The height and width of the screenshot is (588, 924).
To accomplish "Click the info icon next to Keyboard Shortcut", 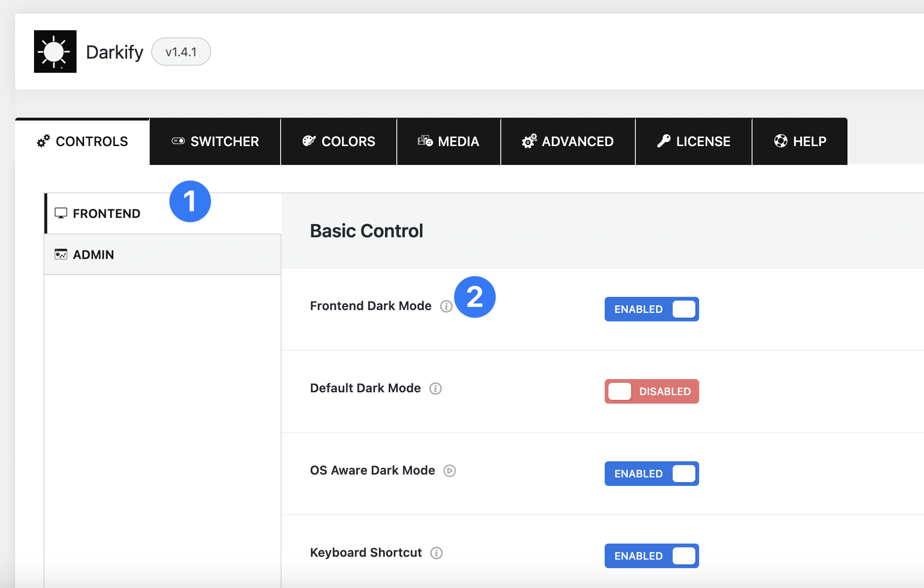I will [436, 553].
